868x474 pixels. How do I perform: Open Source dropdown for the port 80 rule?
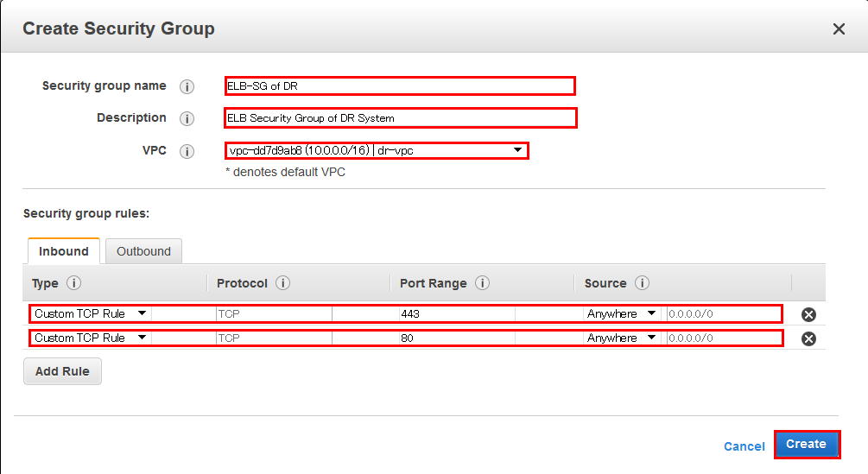point(622,338)
